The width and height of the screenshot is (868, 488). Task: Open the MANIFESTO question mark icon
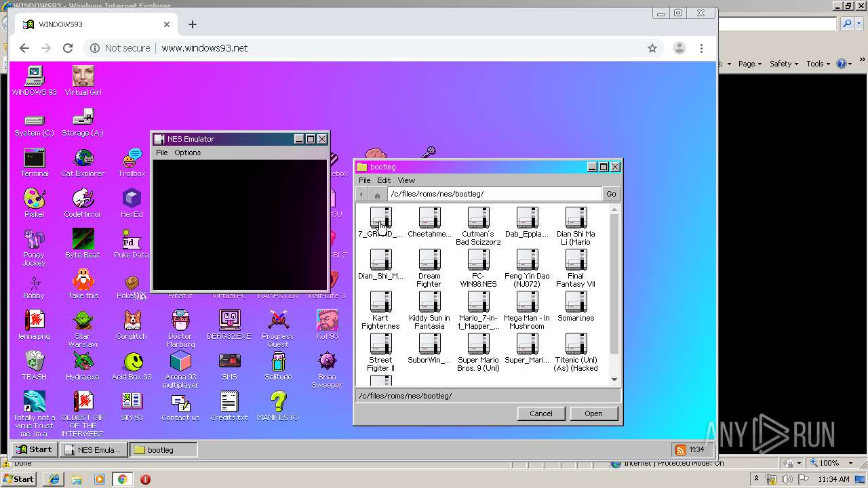click(278, 407)
